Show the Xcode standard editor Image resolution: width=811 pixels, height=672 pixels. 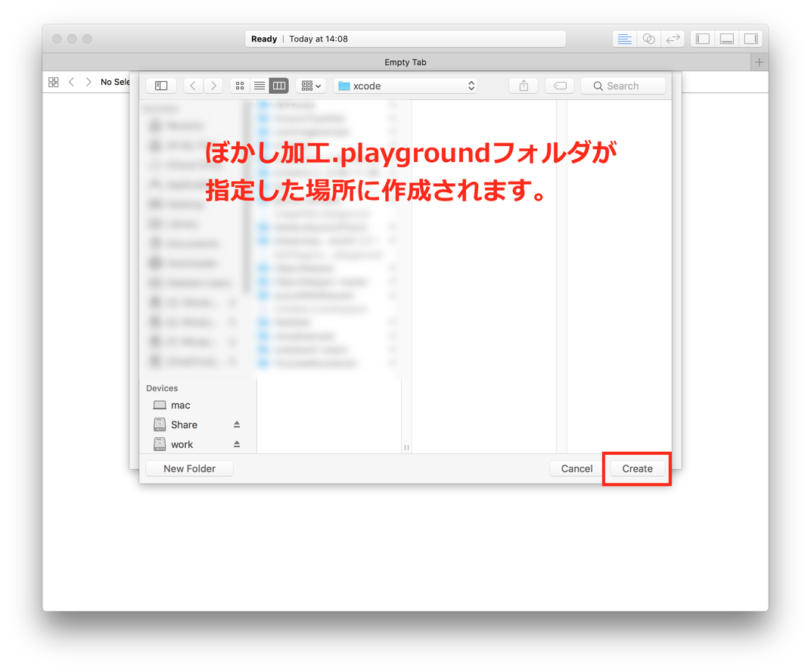click(625, 39)
